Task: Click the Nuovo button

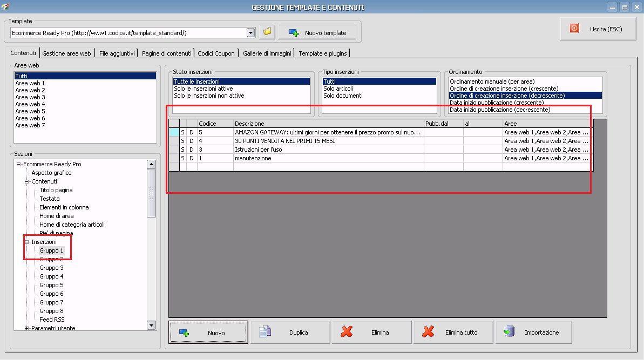Action: (208, 332)
